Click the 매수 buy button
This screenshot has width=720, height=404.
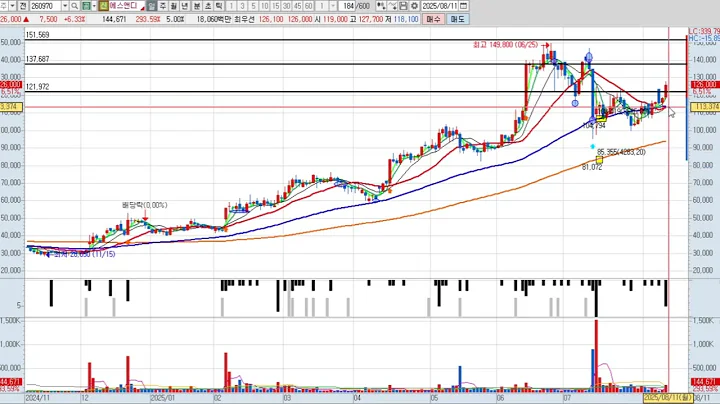433,19
